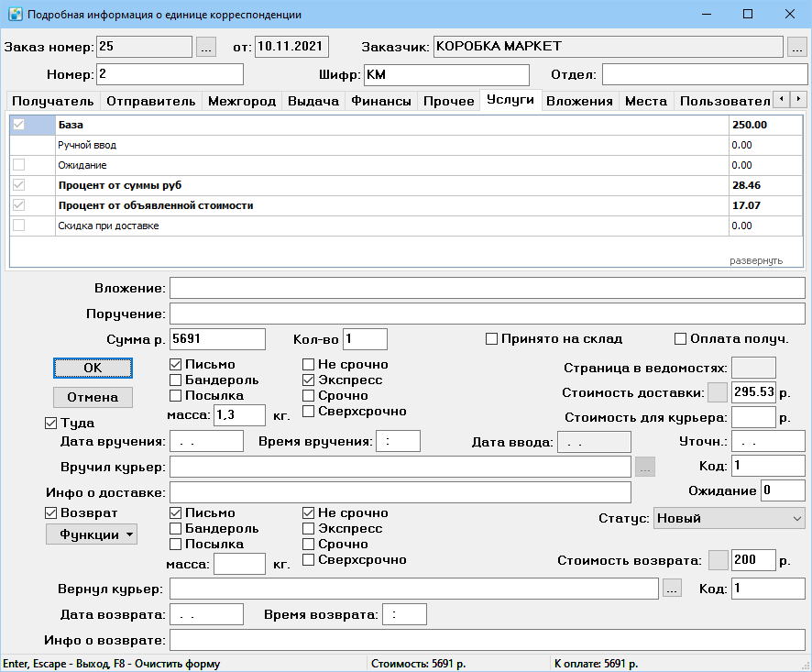Viewport: 812px width, 672px height.
Task: Click the gray square beside Стоимость доставки
Action: coord(718,392)
